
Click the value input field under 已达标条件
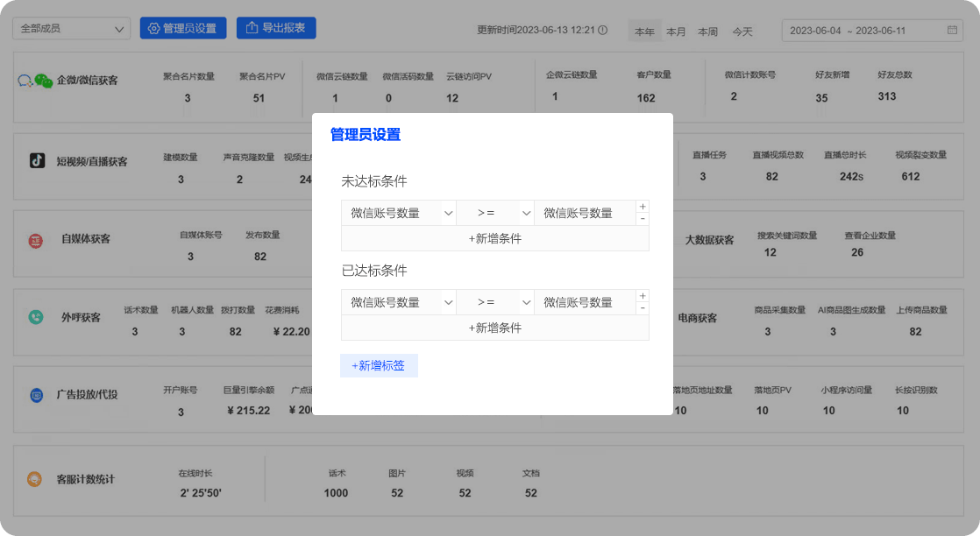pos(585,302)
